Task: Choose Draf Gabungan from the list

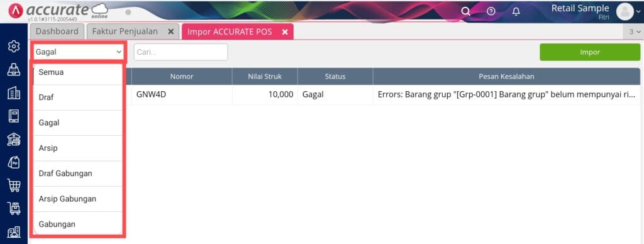Action: click(77, 174)
